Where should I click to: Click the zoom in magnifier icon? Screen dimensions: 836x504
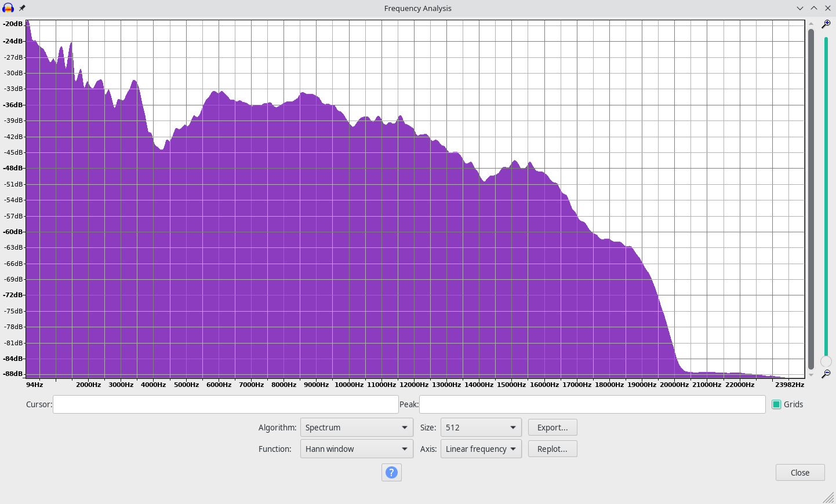point(826,24)
